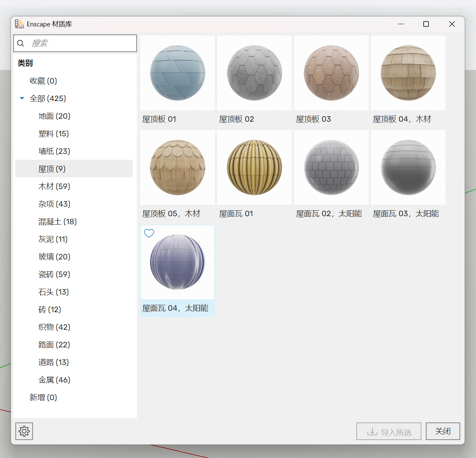Switch to the 金属 (46) category
Screen dimensions: 476x458
click(x=54, y=380)
